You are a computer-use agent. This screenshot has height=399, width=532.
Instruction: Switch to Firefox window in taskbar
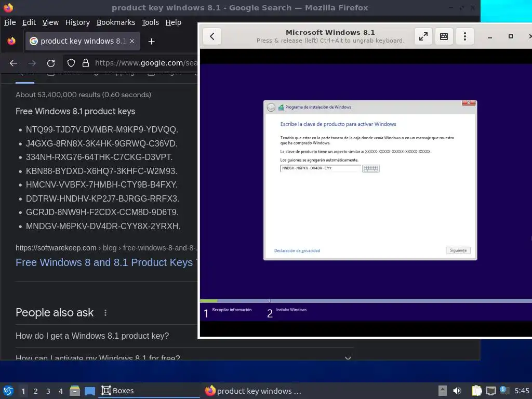[253, 391]
